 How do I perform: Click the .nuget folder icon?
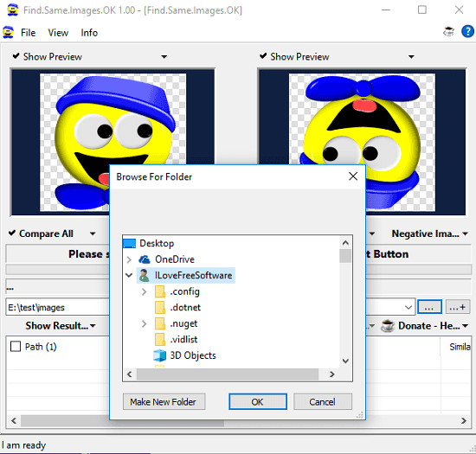pyautogui.click(x=160, y=323)
